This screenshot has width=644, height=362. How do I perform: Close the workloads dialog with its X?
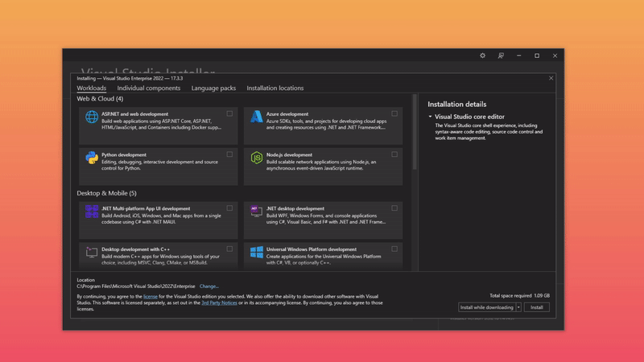[551, 78]
